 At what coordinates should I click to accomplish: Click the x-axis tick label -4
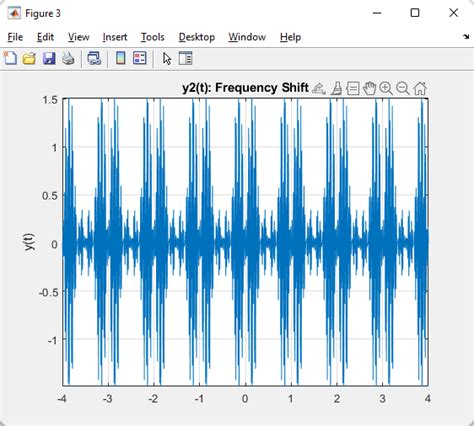[x=62, y=398]
